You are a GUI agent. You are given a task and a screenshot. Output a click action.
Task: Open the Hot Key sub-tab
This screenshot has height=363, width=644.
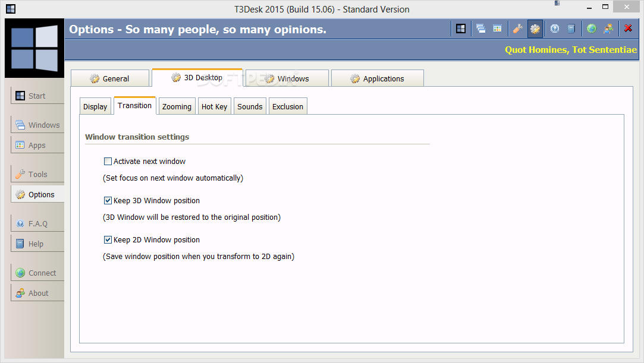click(x=215, y=107)
